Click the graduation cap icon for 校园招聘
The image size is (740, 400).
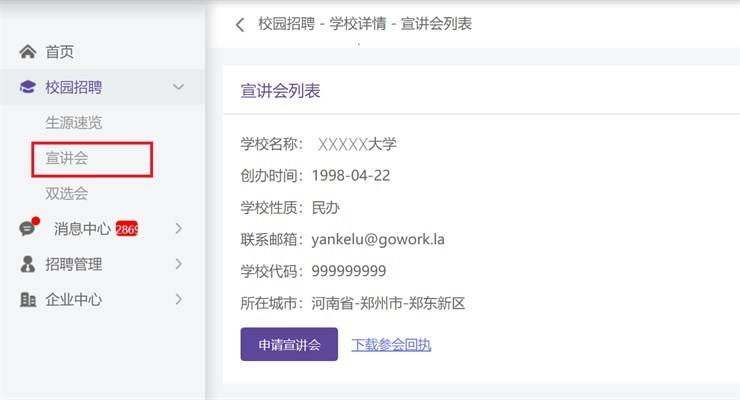(27, 87)
